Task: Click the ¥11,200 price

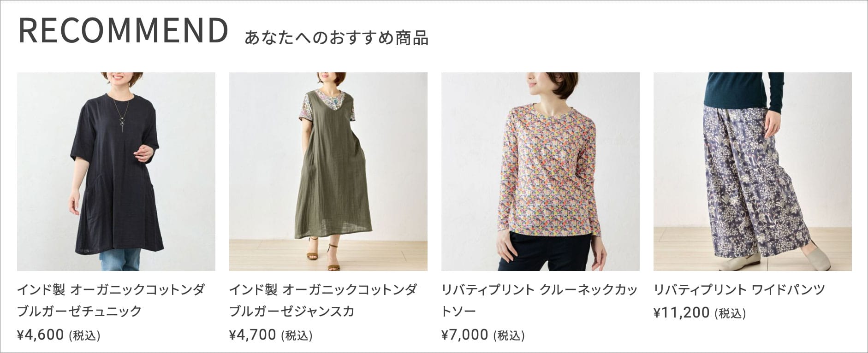Action: coord(682,312)
